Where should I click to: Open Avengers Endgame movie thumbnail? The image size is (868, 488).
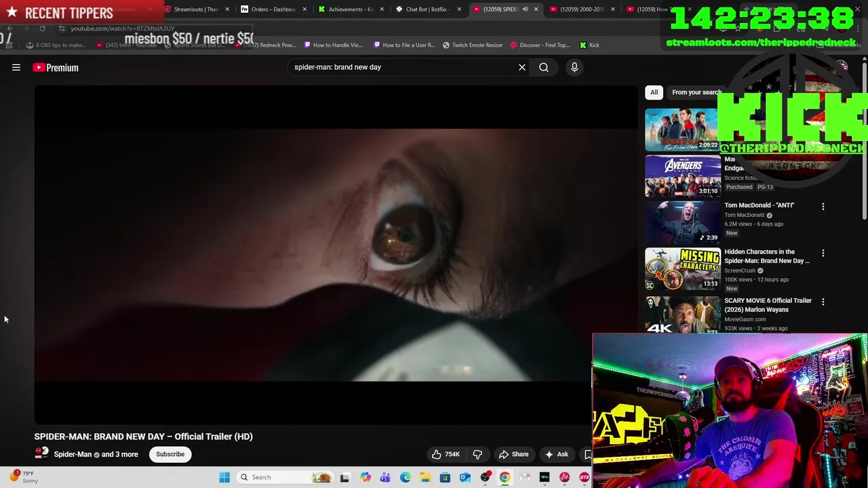click(682, 176)
